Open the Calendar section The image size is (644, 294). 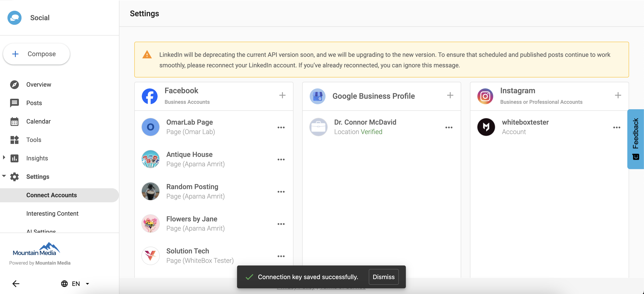pos(38,122)
